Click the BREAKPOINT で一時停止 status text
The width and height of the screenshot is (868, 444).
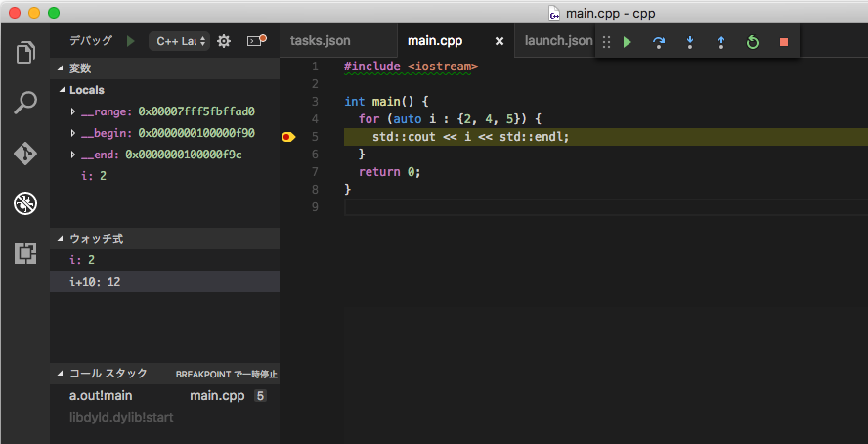click(x=227, y=375)
